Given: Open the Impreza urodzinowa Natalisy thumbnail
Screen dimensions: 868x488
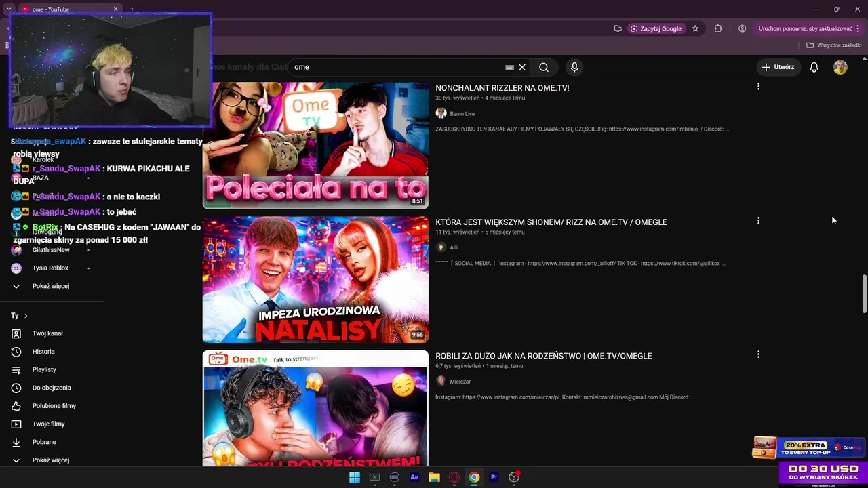Looking at the screenshot, I should [315, 279].
